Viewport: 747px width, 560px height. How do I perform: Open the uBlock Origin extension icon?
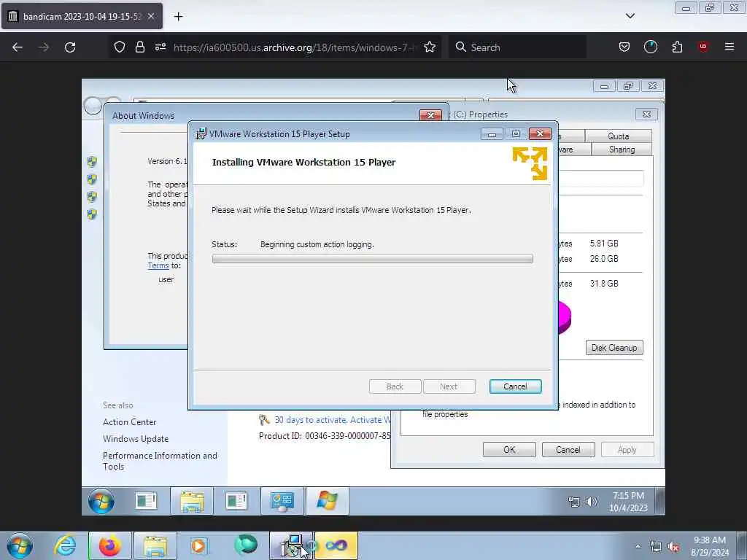pos(703,47)
